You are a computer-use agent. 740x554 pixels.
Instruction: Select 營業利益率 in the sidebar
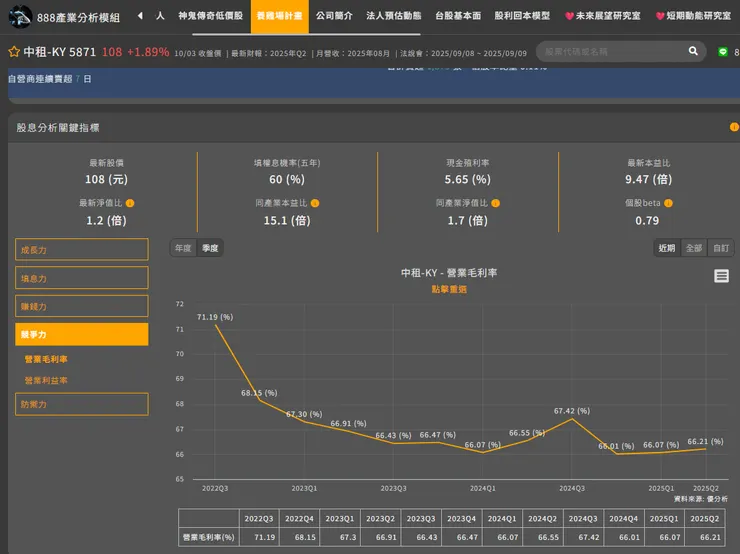[x=46, y=380]
